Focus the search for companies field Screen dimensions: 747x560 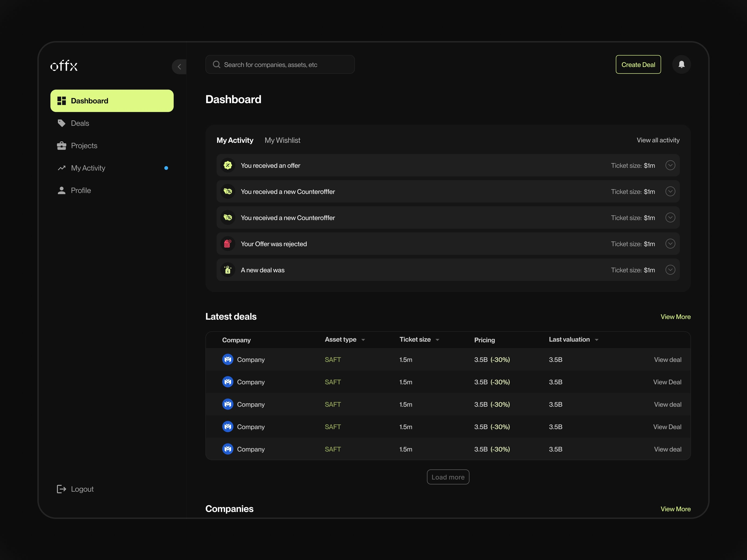coord(280,64)
